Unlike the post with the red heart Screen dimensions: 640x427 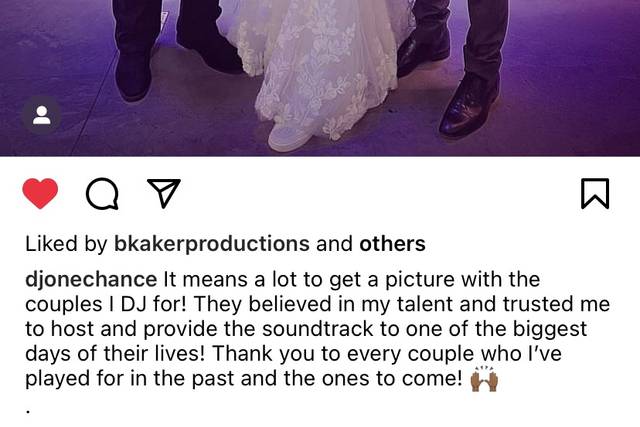(x=40, y=193)
